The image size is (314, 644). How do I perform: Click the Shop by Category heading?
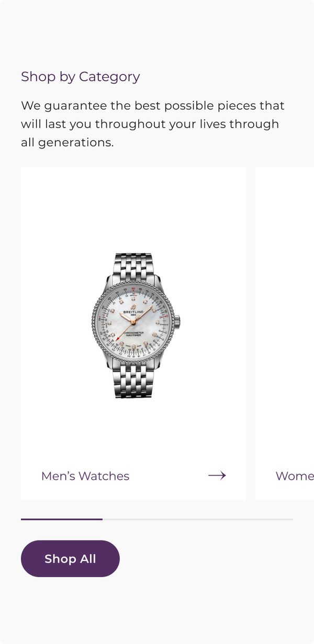[x=81, y=76]
